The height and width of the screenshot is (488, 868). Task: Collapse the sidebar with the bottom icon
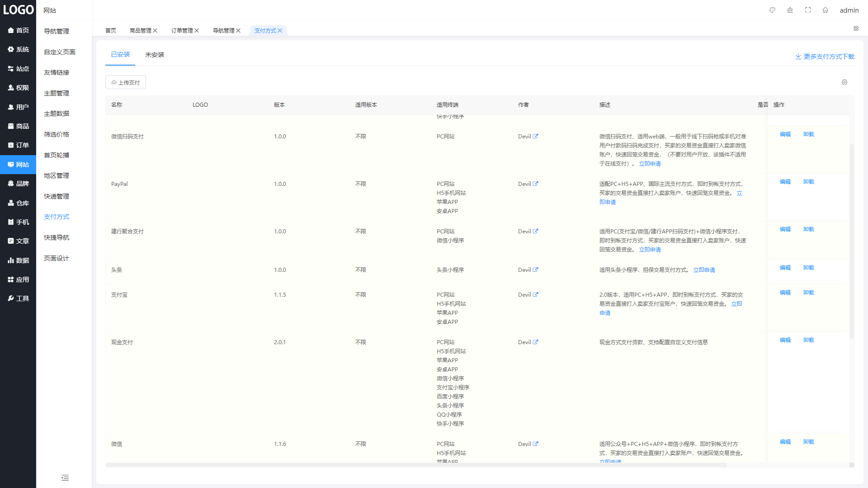(65, 478)
